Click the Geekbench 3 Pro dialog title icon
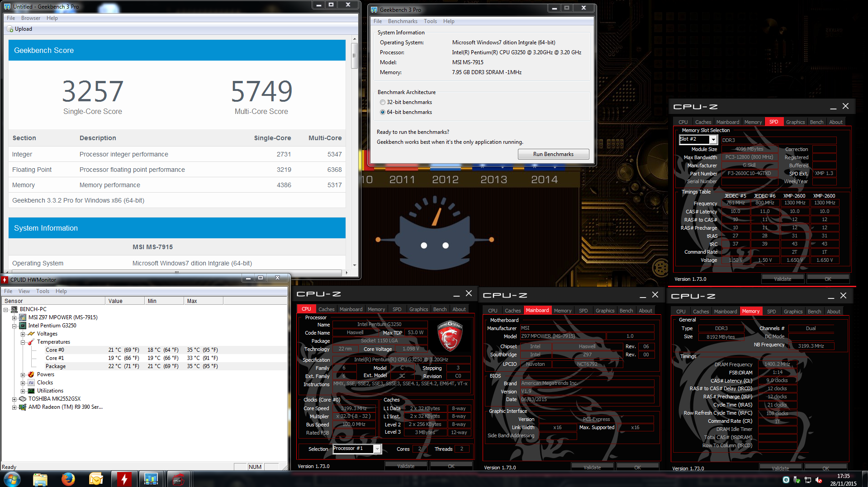The image size is (868, 487). point(375,9)
